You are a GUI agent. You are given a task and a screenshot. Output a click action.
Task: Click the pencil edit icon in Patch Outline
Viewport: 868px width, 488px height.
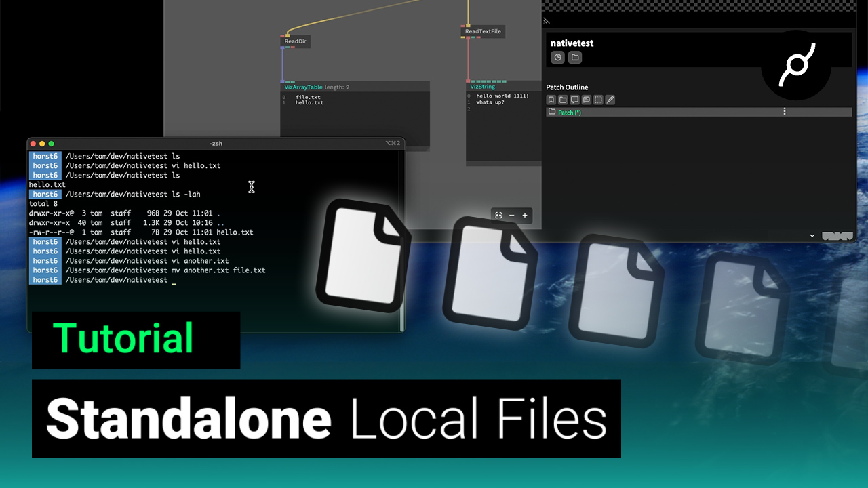point(610,100)
